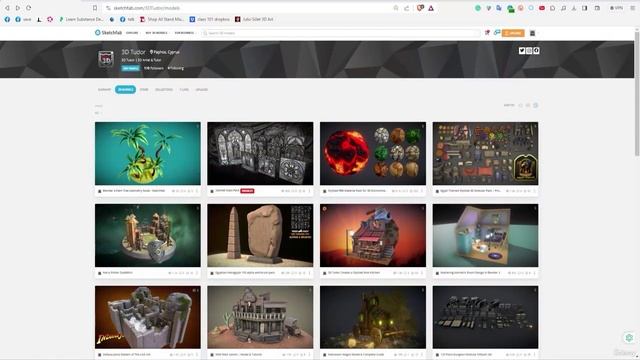Image resolution: width=640 pixels, height=360 pixels.
Task: Expand the Explore menu
Action: pyautogui.click(x=132, y=33)
